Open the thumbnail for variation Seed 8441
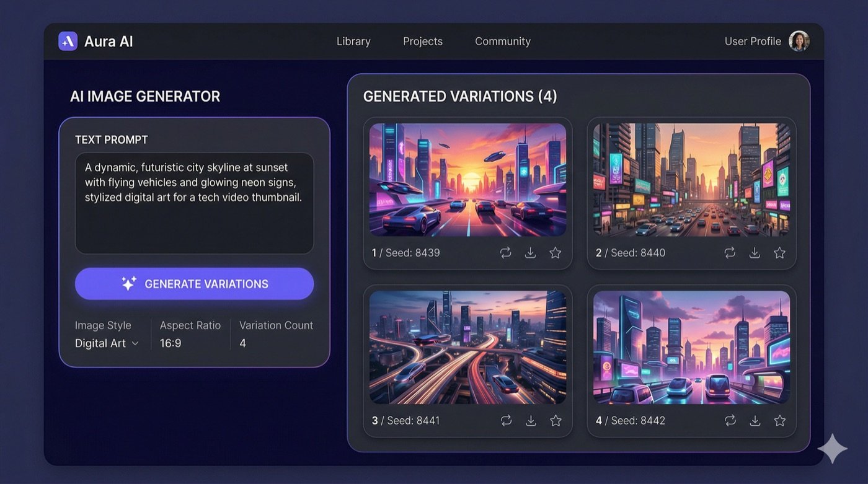The width and height of the screenshot is (868, 484). [x=467, y=347]
